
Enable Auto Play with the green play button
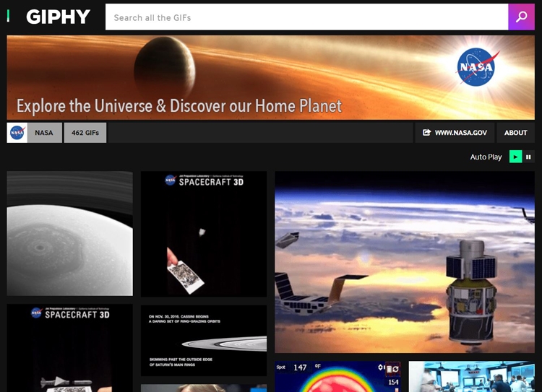click(515, 157)
